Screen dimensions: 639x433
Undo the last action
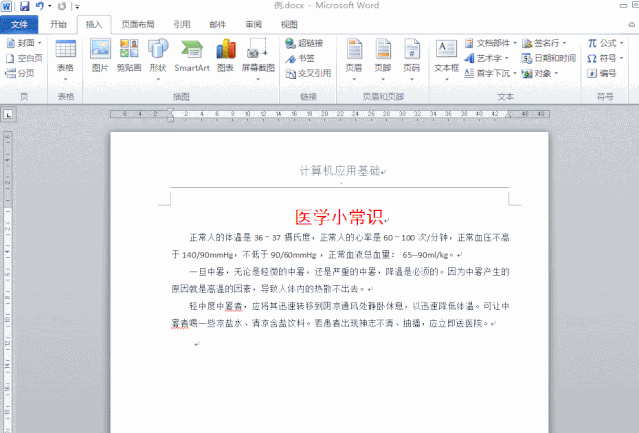coord(40,6)
